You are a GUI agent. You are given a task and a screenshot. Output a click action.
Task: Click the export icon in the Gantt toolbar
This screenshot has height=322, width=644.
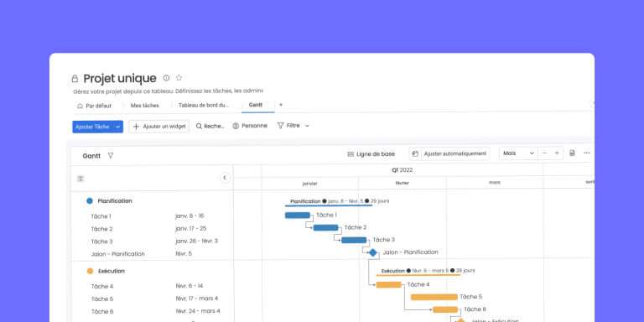[572, 153]
